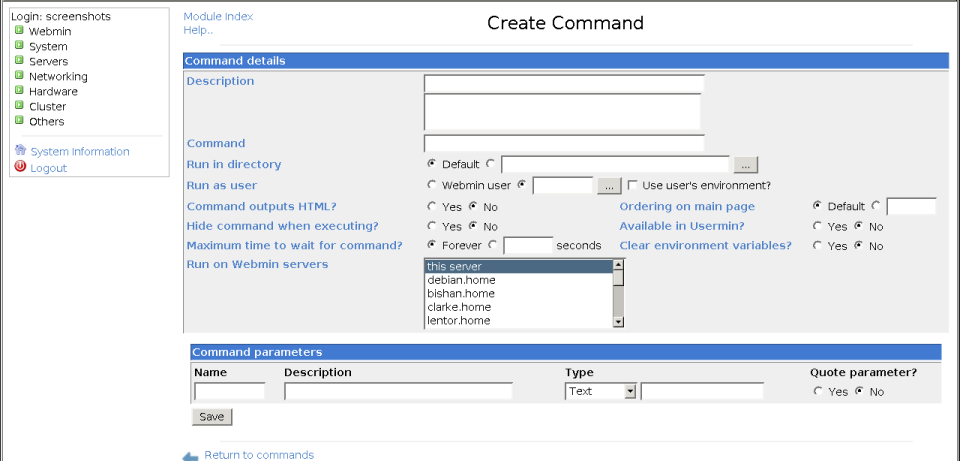Select Yes for Command outputs HTML
Image resolution: width=960 pixels, height=461 pixels.
[x=432, y=206]
